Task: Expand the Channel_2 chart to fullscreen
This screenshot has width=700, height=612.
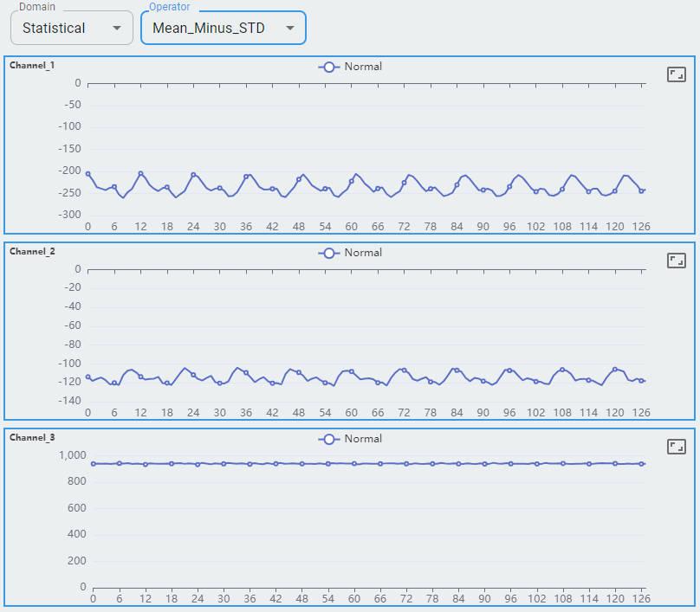Action: pos(677,261)
